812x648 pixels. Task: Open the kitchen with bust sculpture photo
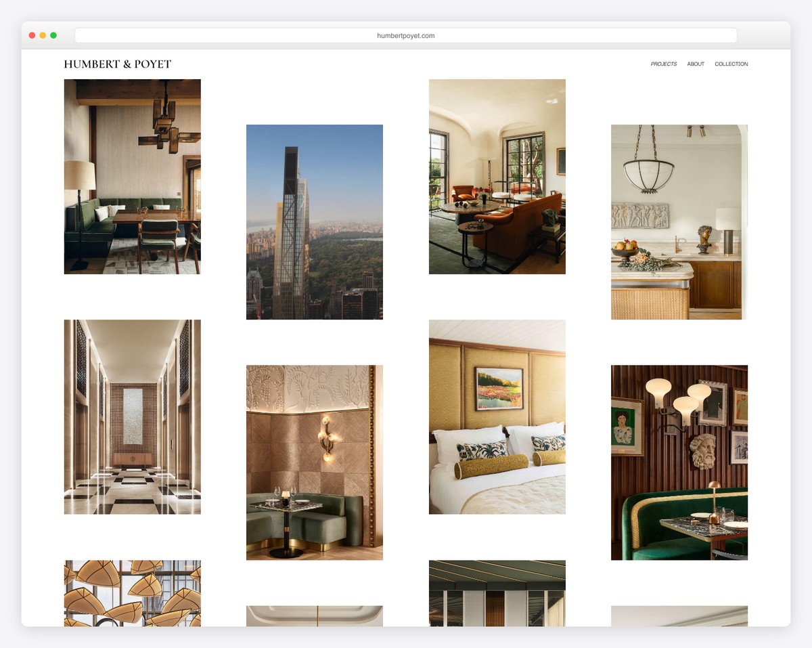679,222
